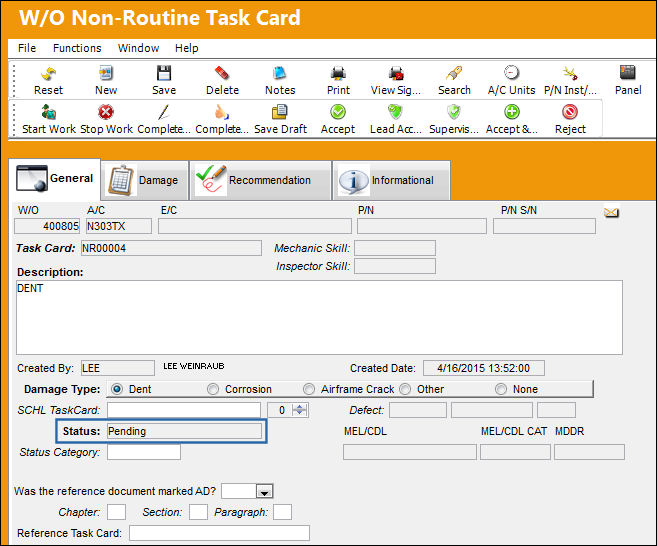Click the P/N input field
The height and width of the screenshot is (546, 657).
[422, 226]
